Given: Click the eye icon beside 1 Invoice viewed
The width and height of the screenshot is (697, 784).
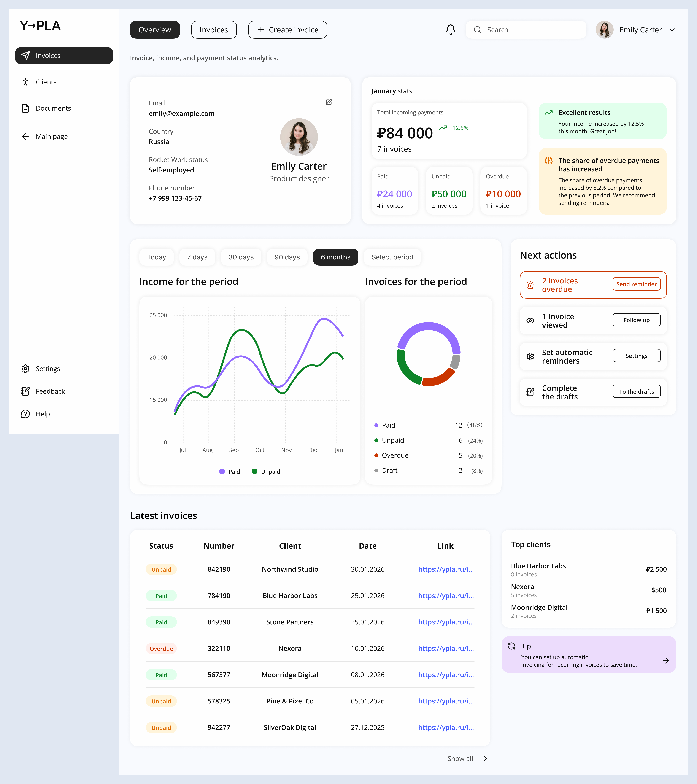Looking at the screenshot, I should (530, 321).
